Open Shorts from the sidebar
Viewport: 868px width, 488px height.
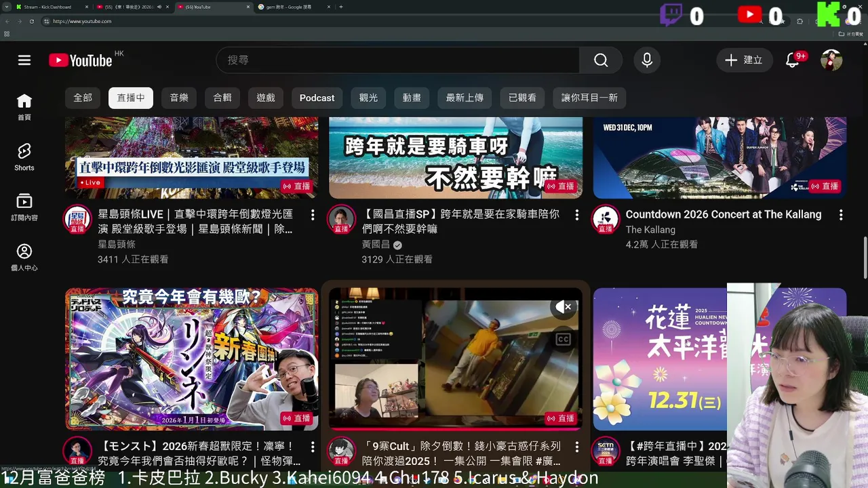point(24,157)
